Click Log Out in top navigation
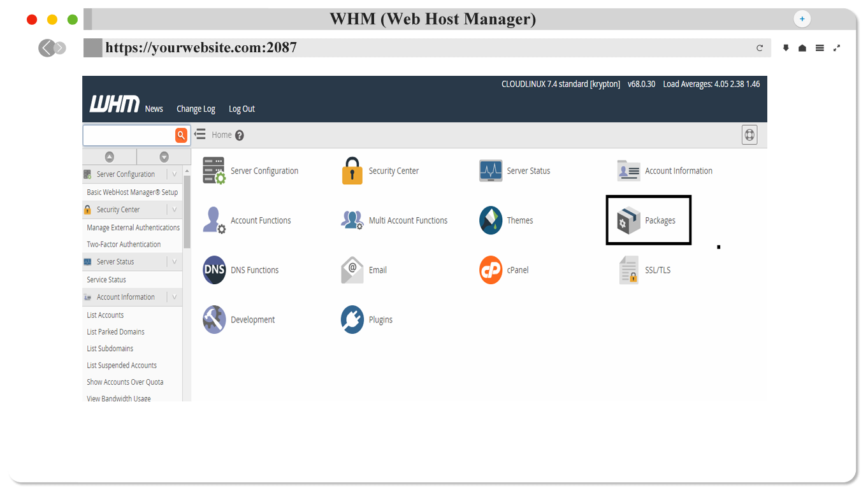This screenshot has width=868, height=490. (x=242, y=109)
